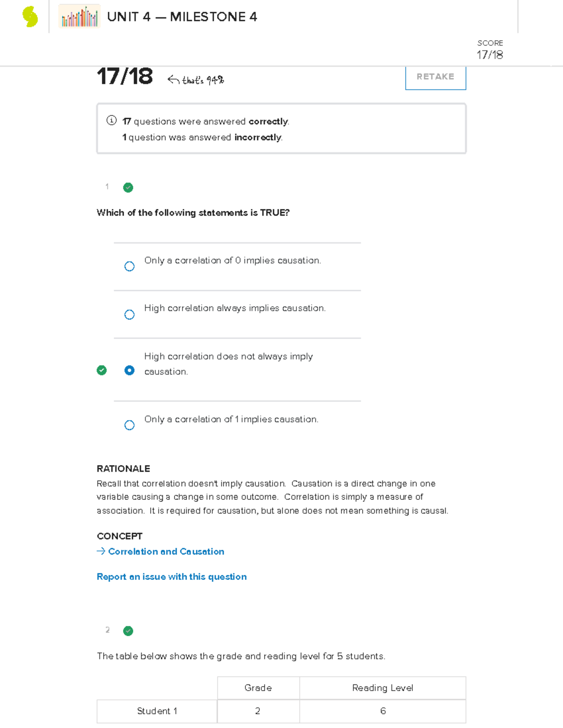Click 'Report an issue with this question'

click(172, 577)
